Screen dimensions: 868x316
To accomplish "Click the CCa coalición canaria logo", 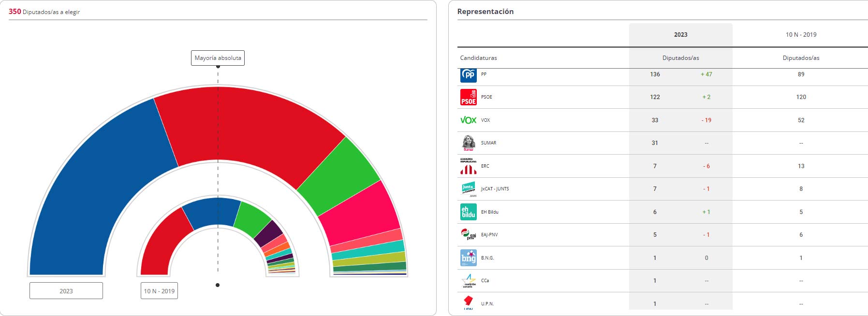I will coord(469,281).
